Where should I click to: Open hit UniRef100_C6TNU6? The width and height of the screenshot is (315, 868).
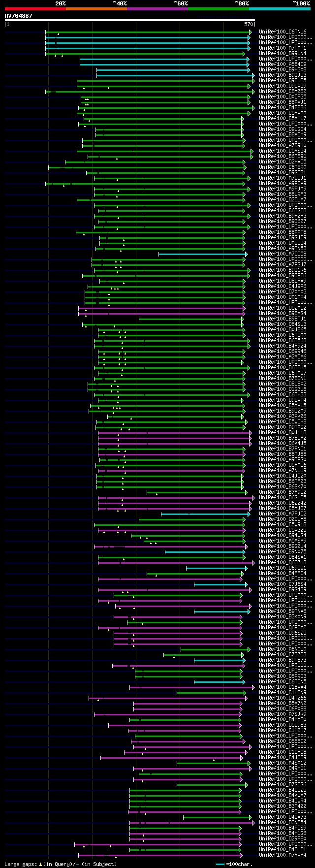(283, 32)
